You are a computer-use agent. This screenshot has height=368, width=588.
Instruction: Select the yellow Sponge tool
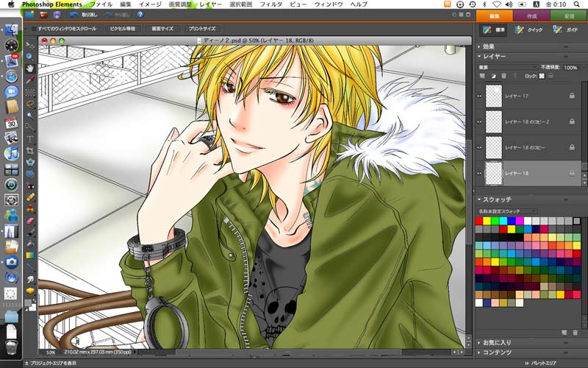pyautogui.click(x=30, y=291)
